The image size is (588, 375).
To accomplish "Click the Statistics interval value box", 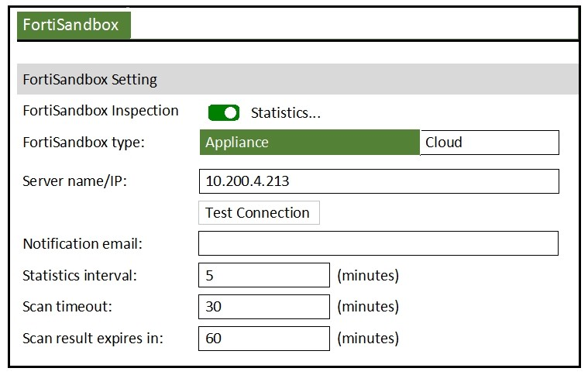I will tap(264, 275).
